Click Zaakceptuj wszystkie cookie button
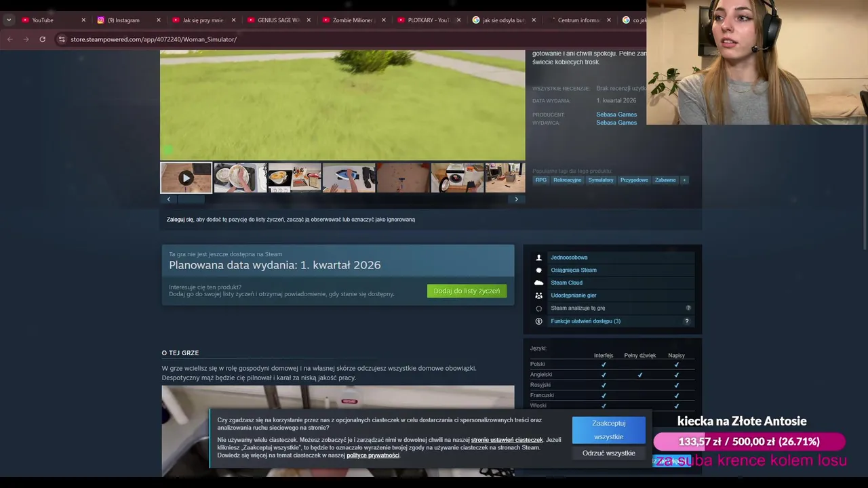Screen dimensions: 868x488 (x=609, y=430)
